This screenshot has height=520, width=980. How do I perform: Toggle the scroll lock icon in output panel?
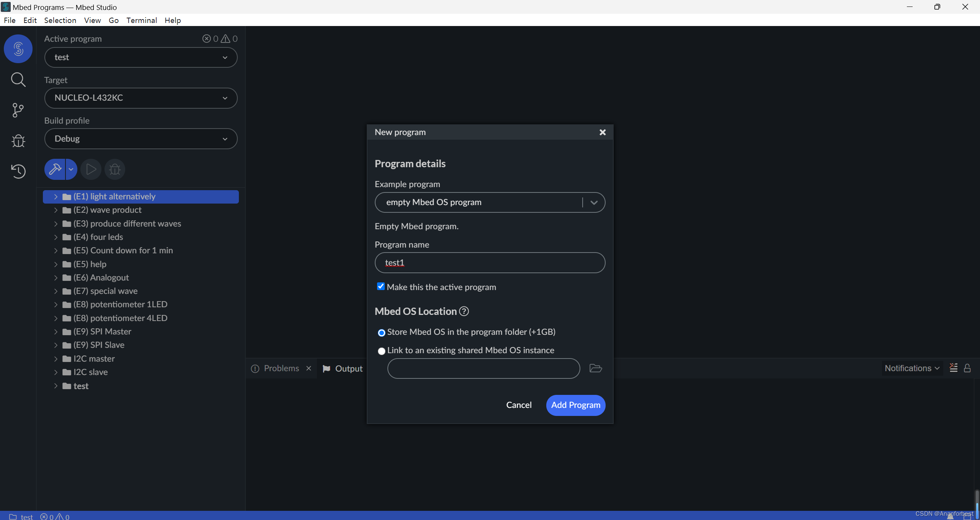[967, 368]
